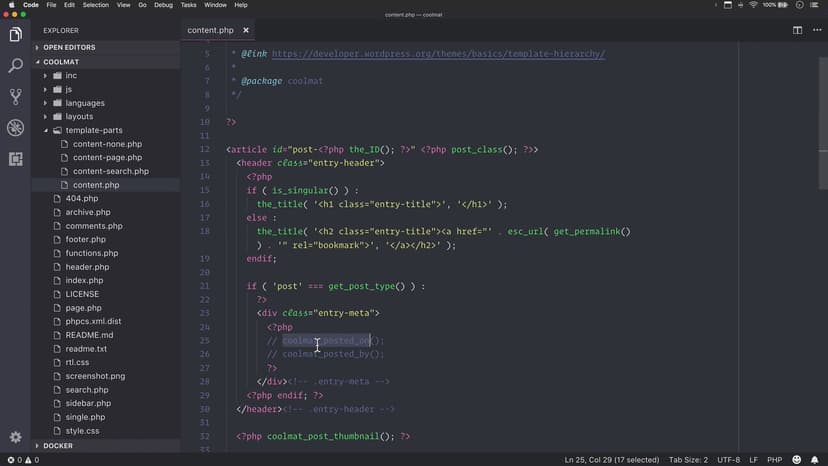
Task: Click the WordPress template-hierarchy URL link
Action: [x=438, y=53]
